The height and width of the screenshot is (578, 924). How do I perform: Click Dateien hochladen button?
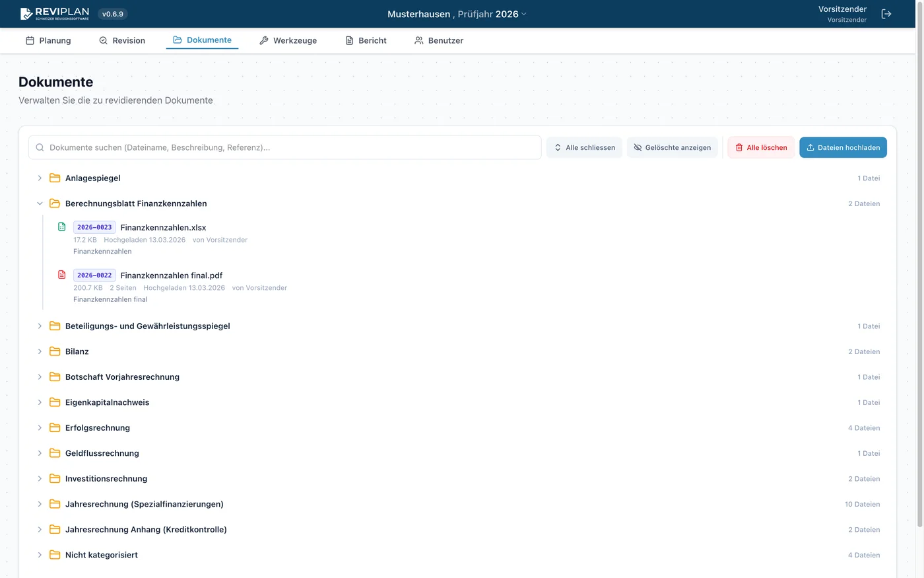click(843, 148)
